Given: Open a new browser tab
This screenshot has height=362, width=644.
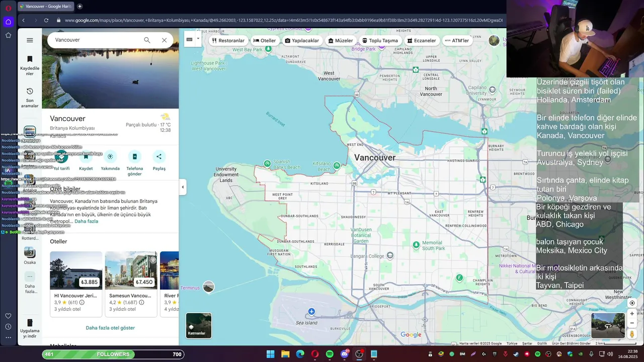Looking at the screenshot, I should click(79, 6).
